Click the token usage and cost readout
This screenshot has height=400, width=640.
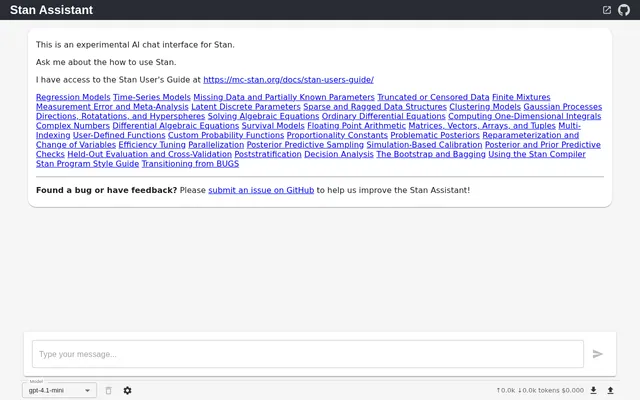(540, 391)
